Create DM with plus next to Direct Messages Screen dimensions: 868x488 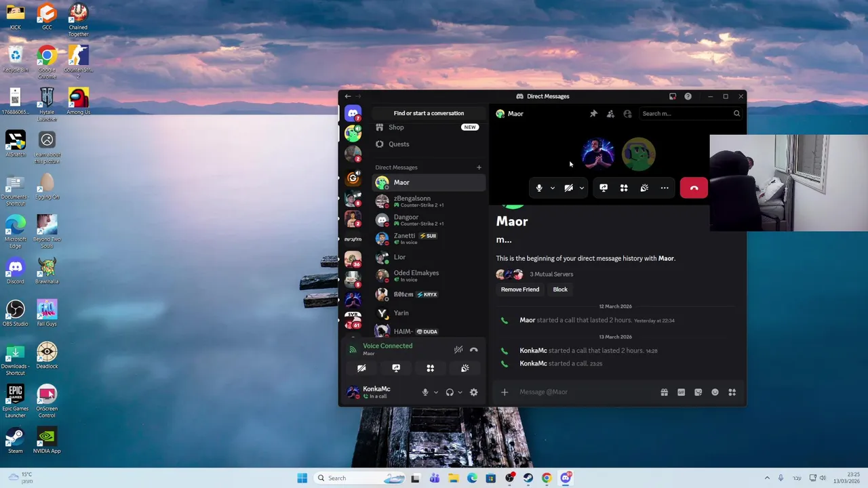479,167
